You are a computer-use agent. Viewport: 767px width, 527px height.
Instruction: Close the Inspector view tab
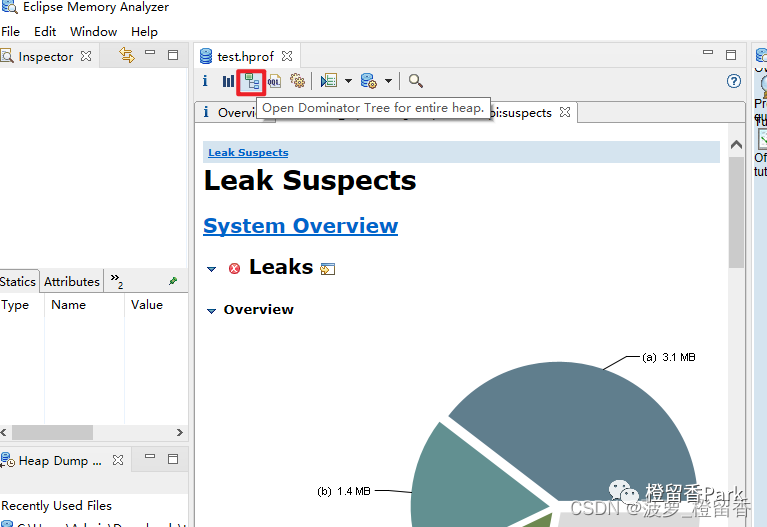click(x=86, y=56)
